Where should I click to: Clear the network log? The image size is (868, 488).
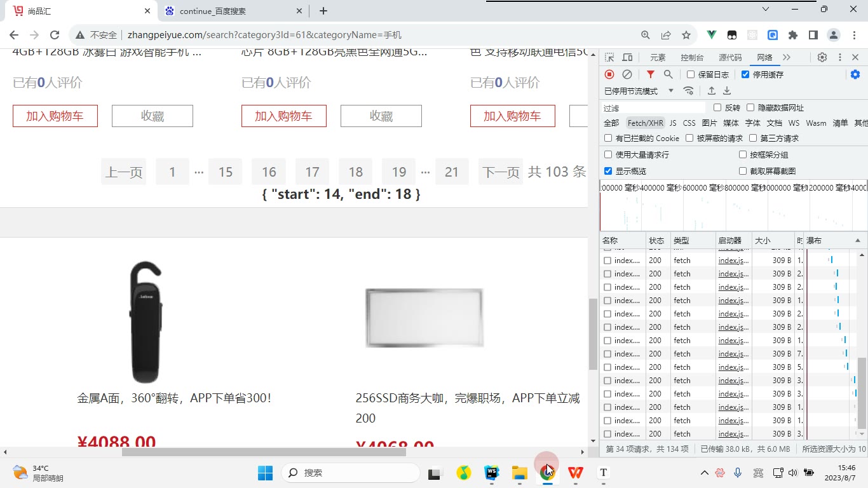coord(627,74)
